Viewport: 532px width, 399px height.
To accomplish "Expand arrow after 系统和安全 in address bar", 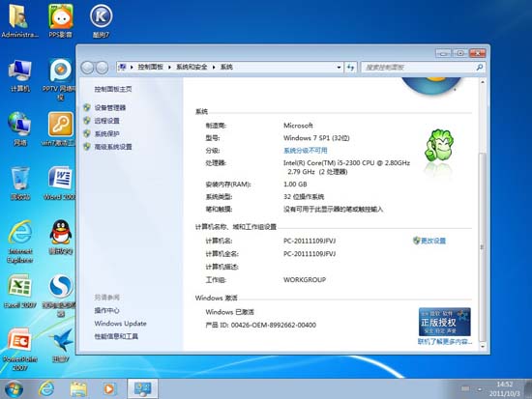I will [x=214, y=67].
